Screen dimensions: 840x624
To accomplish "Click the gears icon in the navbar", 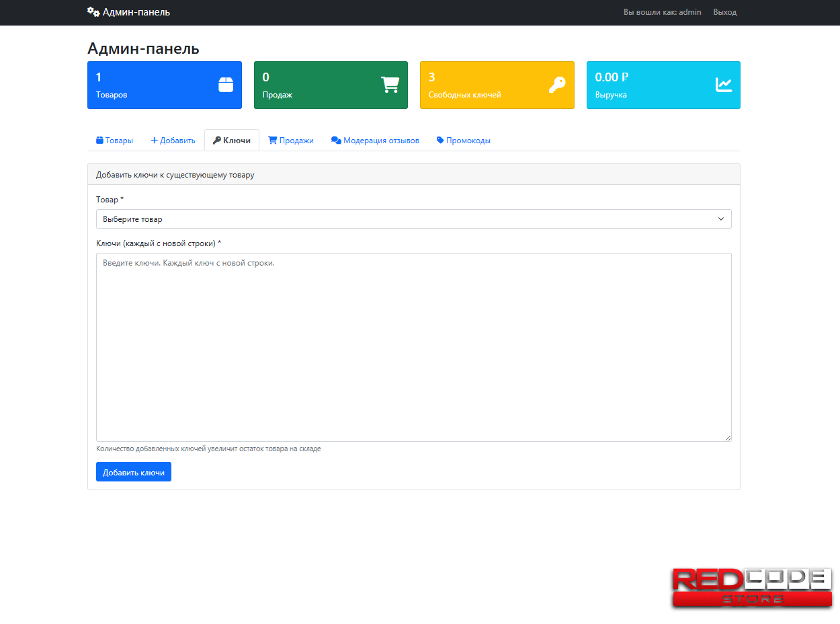I will point(93,12).
